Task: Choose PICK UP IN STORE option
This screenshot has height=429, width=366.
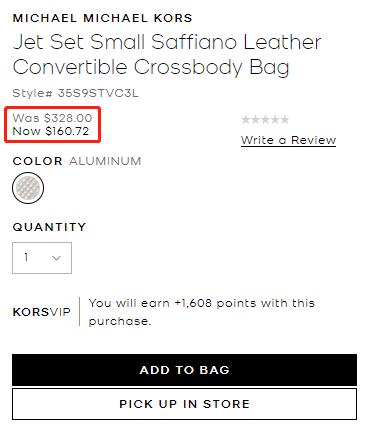Action: [x=184, y=404]
